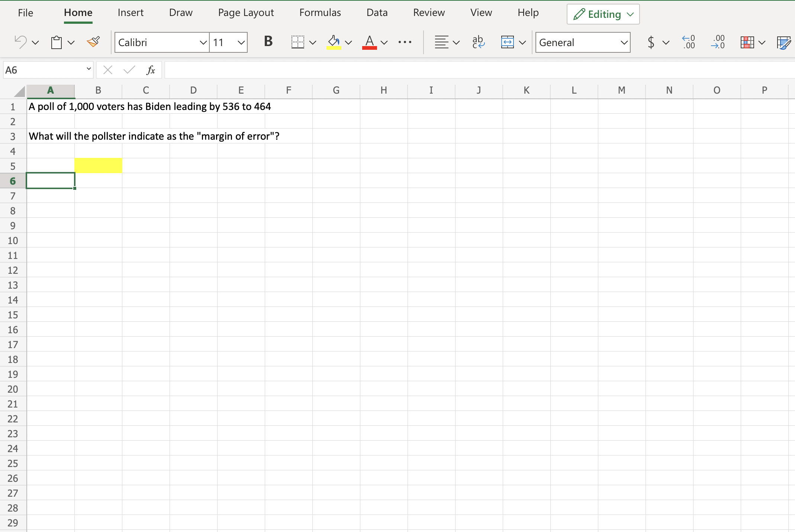This screenshot has height=532, width=795.
Task: Apply the red font color
Action: 369,42
